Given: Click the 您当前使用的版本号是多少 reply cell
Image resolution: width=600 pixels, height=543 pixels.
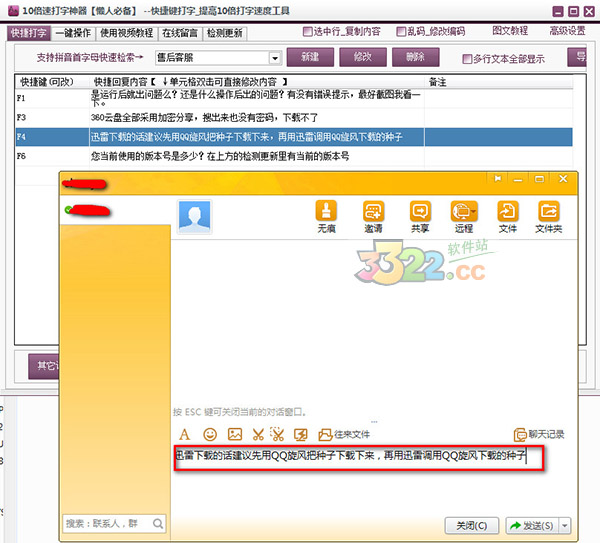Looking at the screenshot, I should [256, 156].
